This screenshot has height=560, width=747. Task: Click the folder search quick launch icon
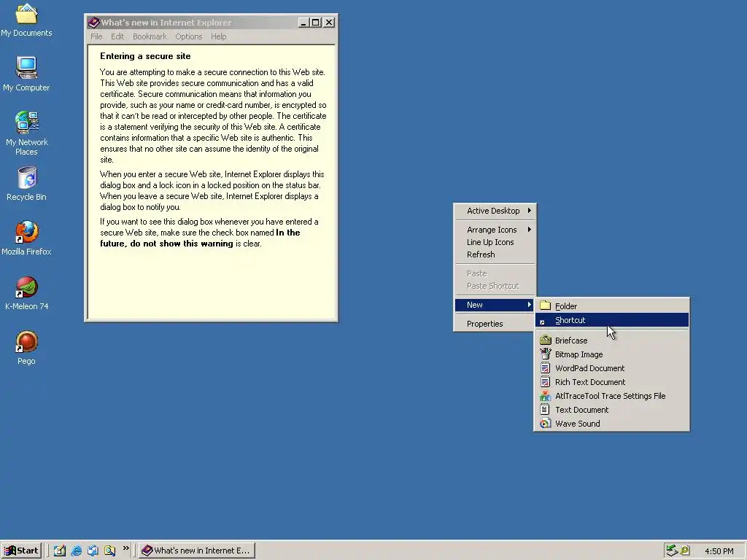tap(109, 551)
